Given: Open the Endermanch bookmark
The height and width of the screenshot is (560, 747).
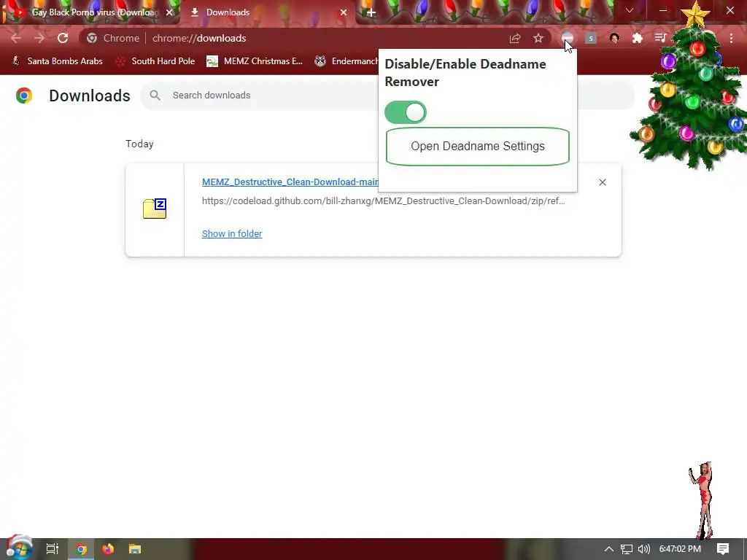Looking at the screenshot, I should 347,61.
